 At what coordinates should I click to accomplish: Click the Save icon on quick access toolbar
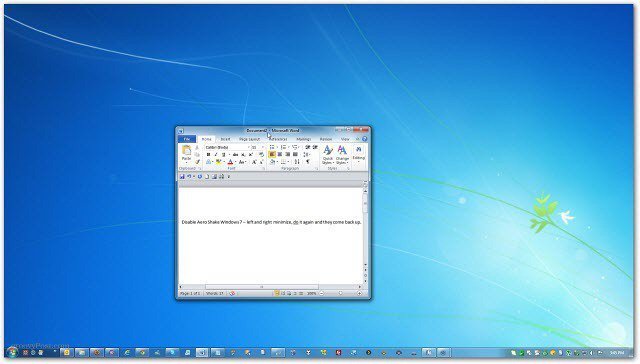tap(182, 177)
